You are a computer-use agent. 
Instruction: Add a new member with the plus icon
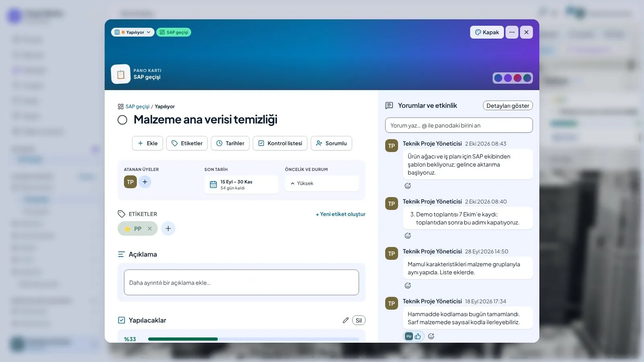pos(145,182)
